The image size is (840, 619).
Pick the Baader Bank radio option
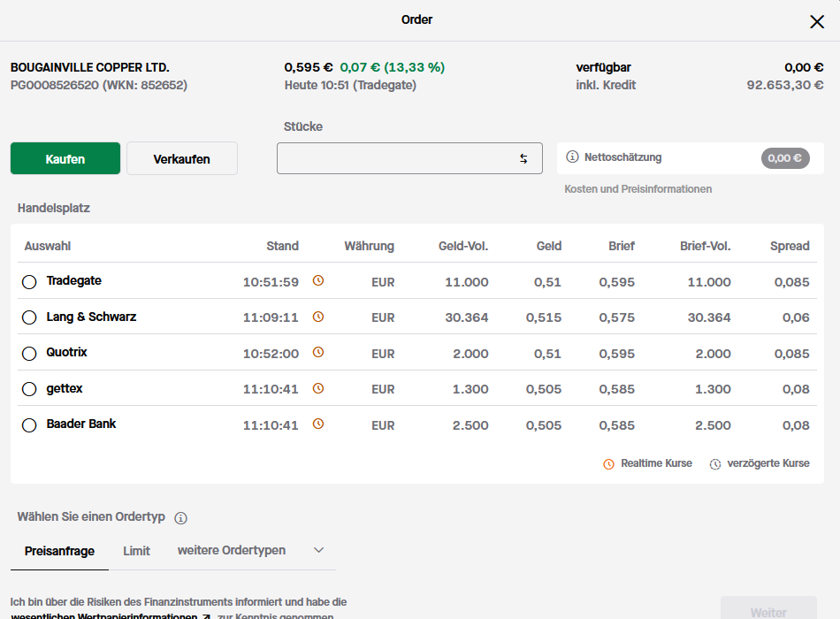click(x=29, y=425)
